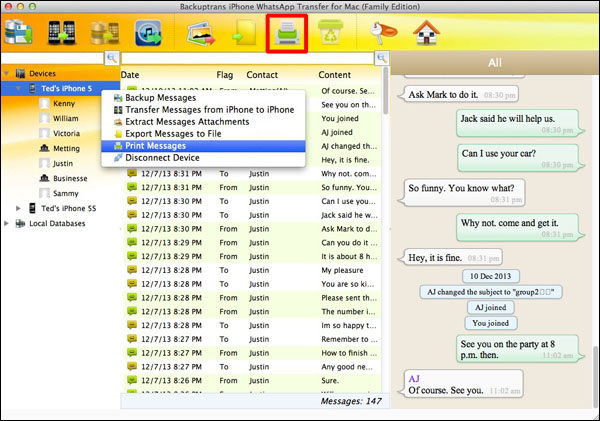Image resolution: width=600 pixels, height=421 pixels.
Task: Click the key registration toolbar icon
Action: (383, 33)
